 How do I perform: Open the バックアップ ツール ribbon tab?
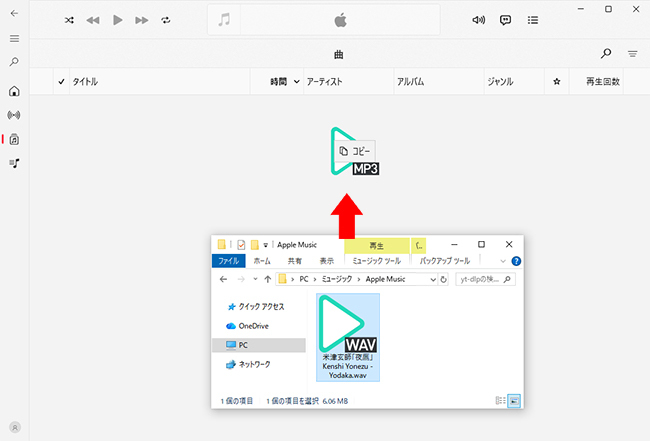click(444, 261)
